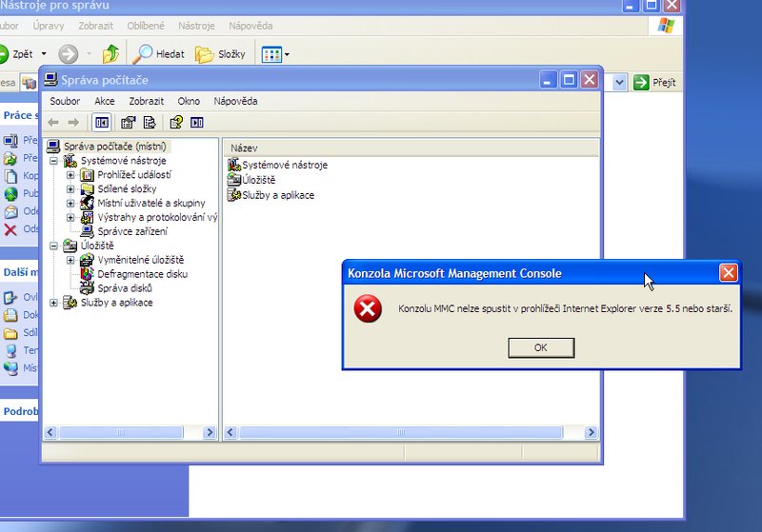Click the back arrow in Správa počítače toolbar
Screen dimensions: 762x532
click(x=53, y=123)
